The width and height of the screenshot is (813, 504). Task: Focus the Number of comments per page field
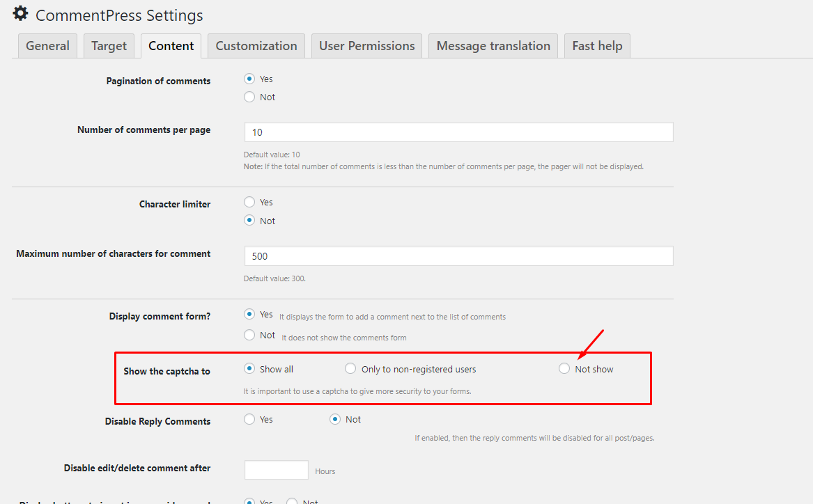click(x=459, y=132)
